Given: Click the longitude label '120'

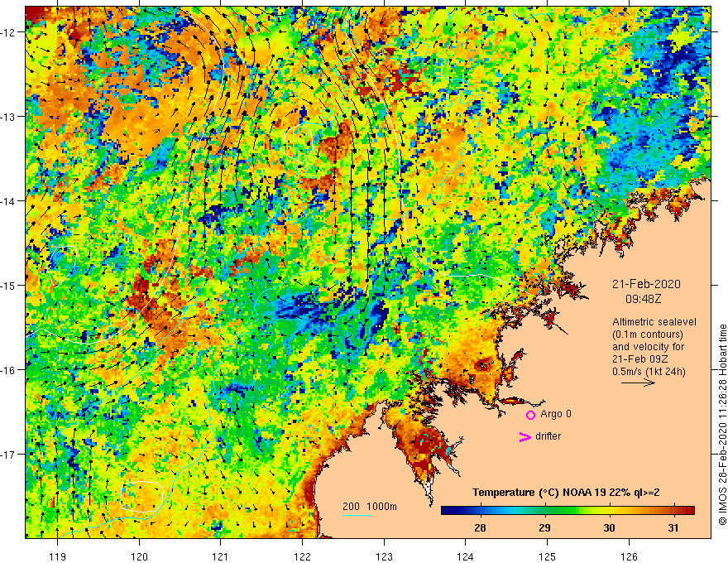Looking at the screenshot, I should [x=139, y=556].
